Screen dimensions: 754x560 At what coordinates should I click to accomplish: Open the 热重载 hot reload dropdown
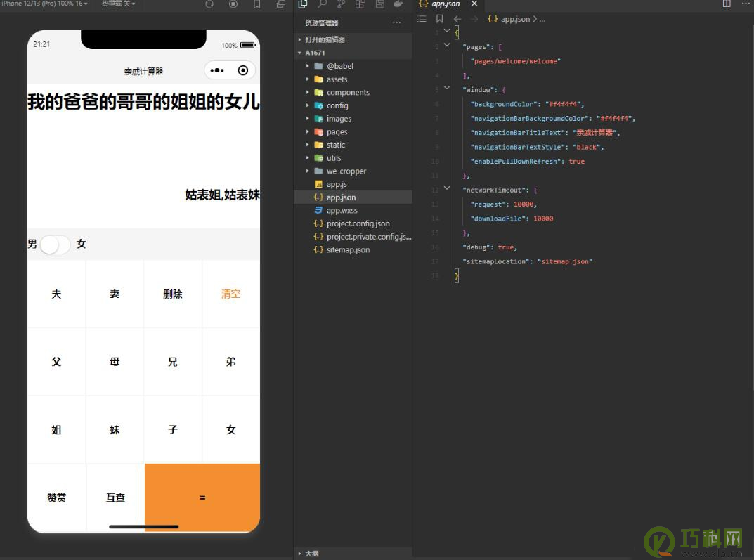coord(118,4)
